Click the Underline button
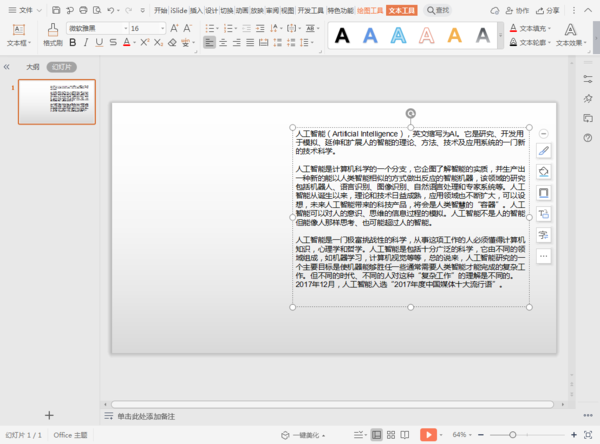The height and width of the screenshot is (444, 600). (100, 43)
